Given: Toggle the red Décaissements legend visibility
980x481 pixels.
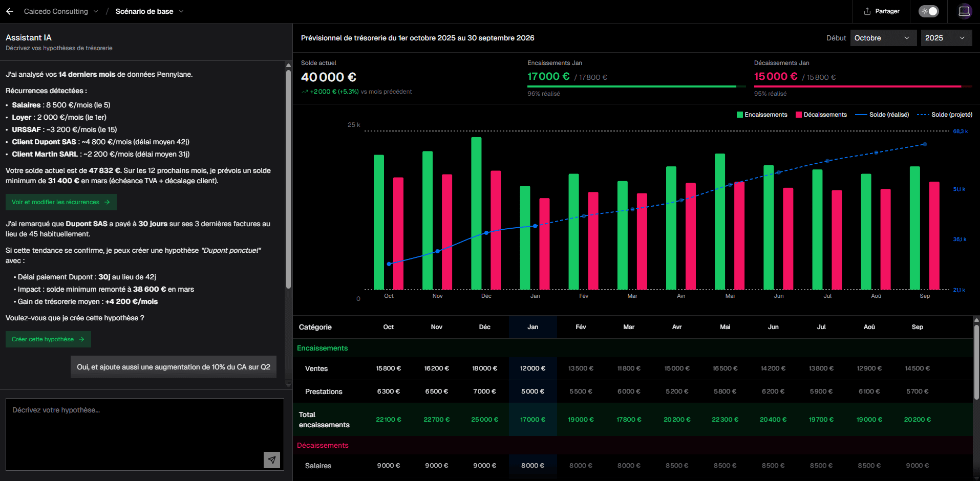Looking at the screenshot, I should coord(798,115).
